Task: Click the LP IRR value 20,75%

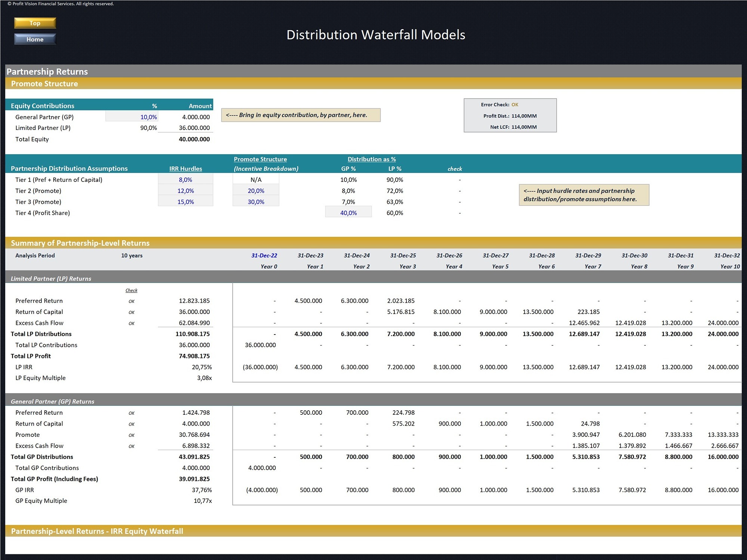Action: click(202, 367)
